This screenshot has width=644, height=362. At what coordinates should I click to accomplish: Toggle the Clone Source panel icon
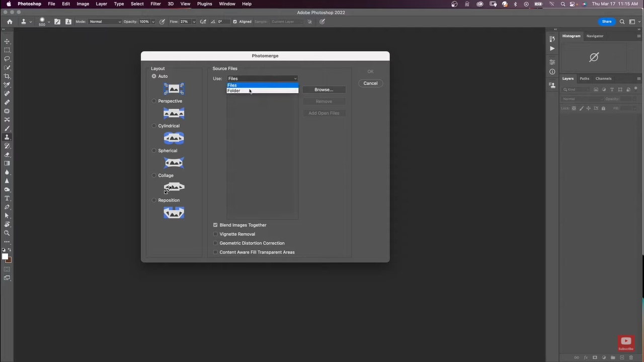[x=68, y=22]
